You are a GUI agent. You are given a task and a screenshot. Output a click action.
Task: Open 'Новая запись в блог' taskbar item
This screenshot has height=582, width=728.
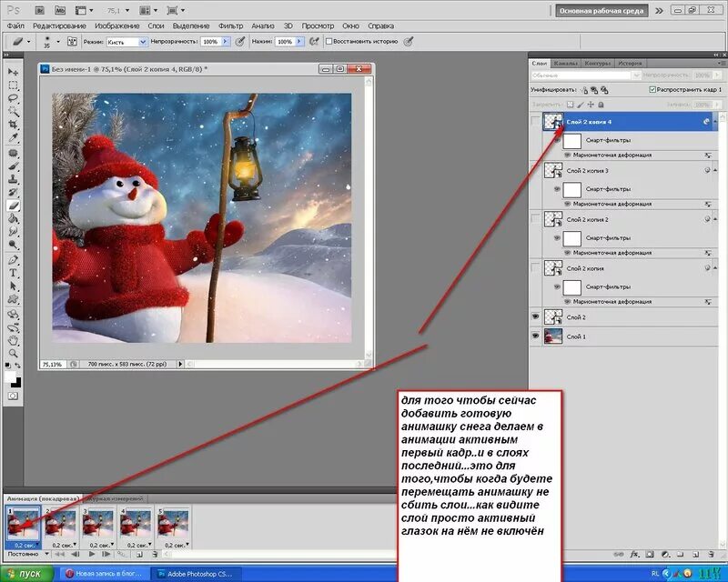tap(105, 574)
